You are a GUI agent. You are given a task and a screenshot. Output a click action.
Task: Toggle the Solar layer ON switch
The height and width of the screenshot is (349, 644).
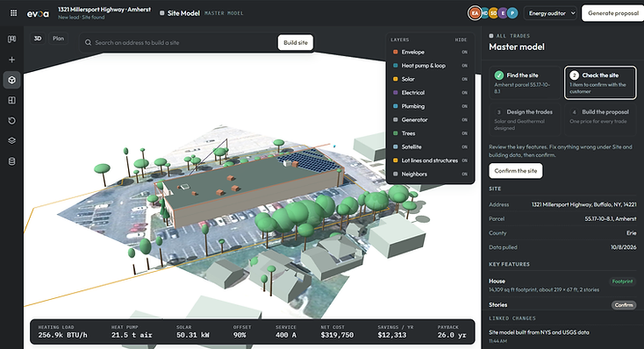(x=464, y=79)
